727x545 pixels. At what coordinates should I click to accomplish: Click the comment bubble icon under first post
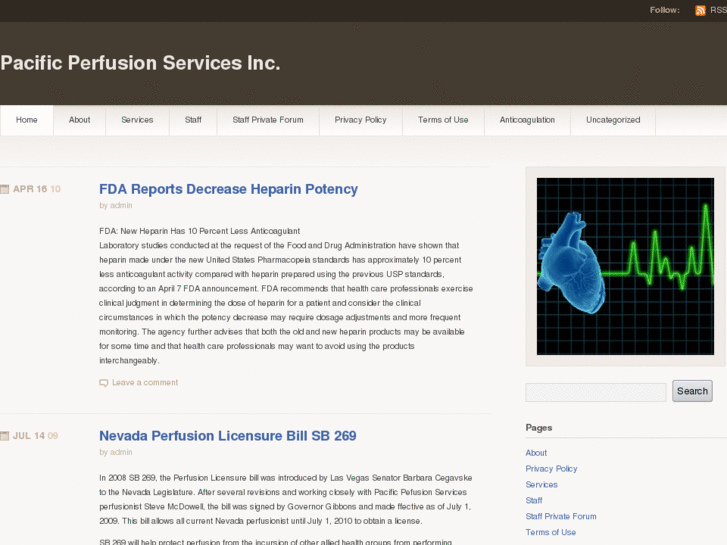103,383
